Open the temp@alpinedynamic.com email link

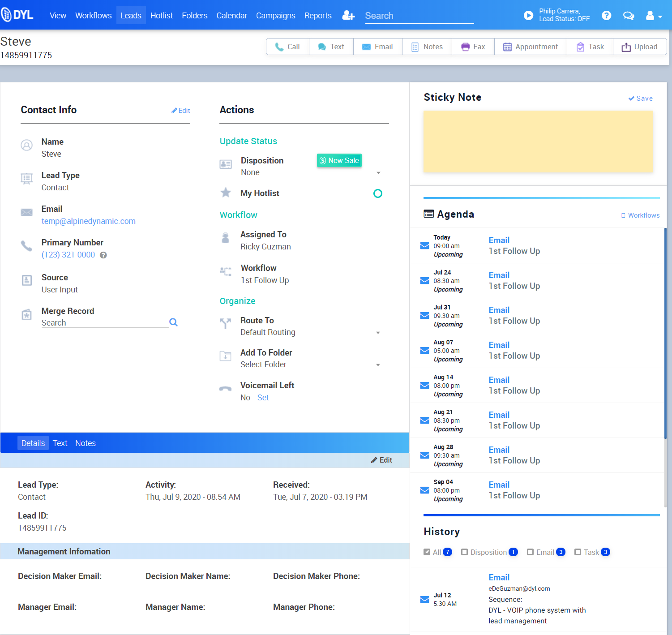88,221
